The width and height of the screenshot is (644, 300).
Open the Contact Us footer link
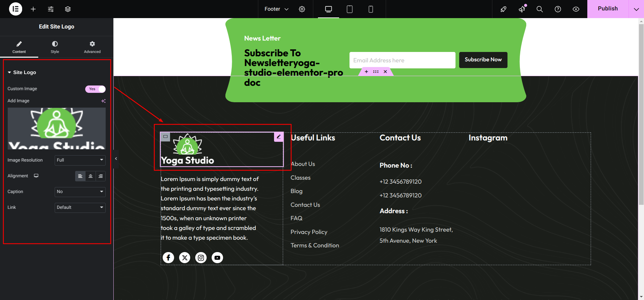[x=305, y=205]
